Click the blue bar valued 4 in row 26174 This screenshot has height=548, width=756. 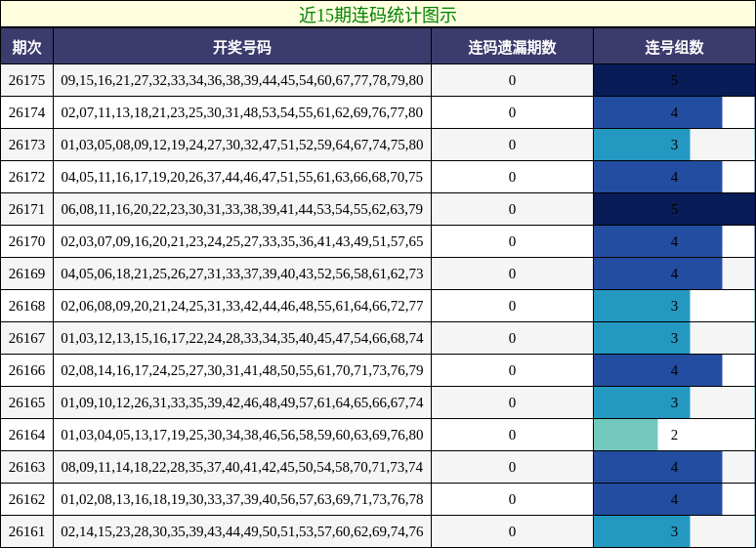pos(658,112)
